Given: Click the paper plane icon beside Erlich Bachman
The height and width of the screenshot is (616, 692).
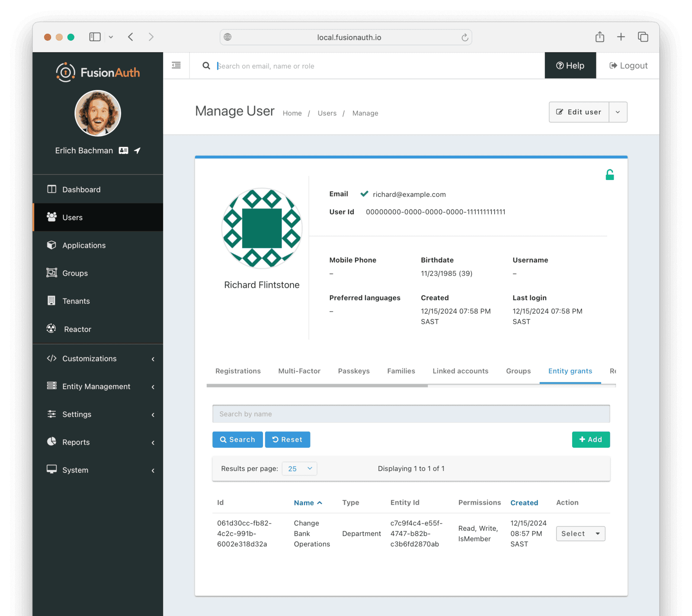Looking at the screenshot, I should (137, 151).
